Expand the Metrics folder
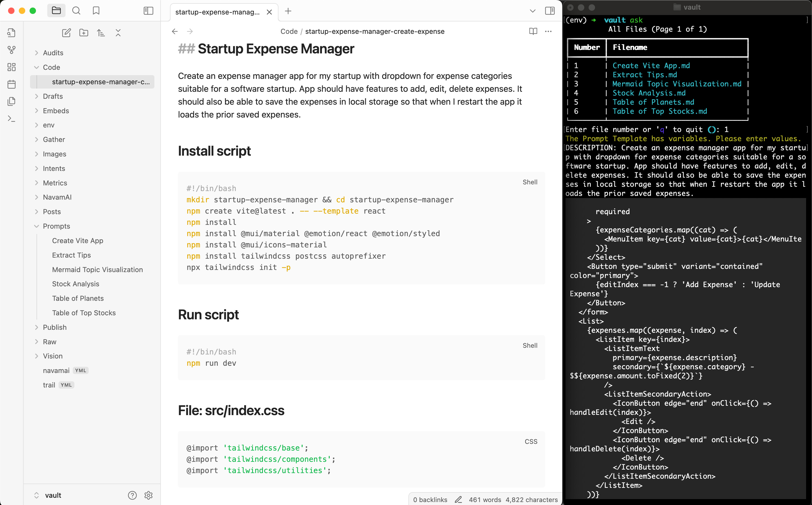Viewport: 812px width, 505px height. click(x=55, y=183)
